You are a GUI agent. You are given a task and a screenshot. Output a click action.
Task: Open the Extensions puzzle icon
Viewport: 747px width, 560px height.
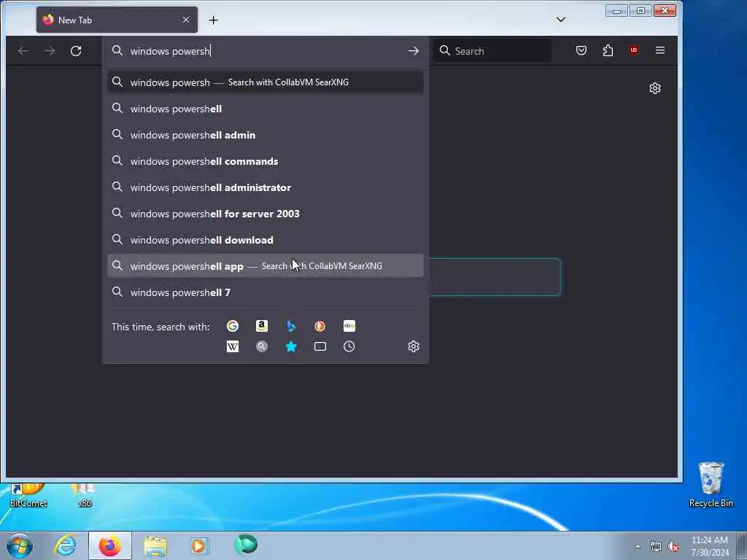[x=608, y=50]
